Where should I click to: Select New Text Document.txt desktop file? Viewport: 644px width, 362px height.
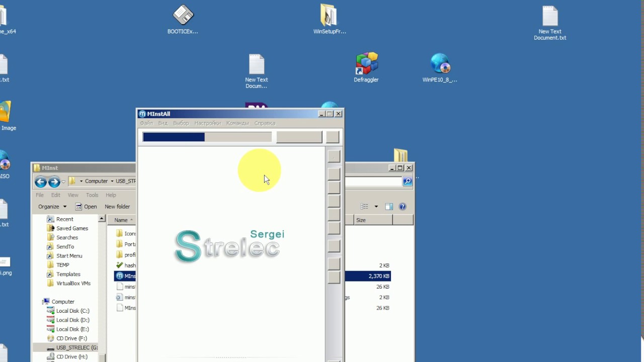550,23
